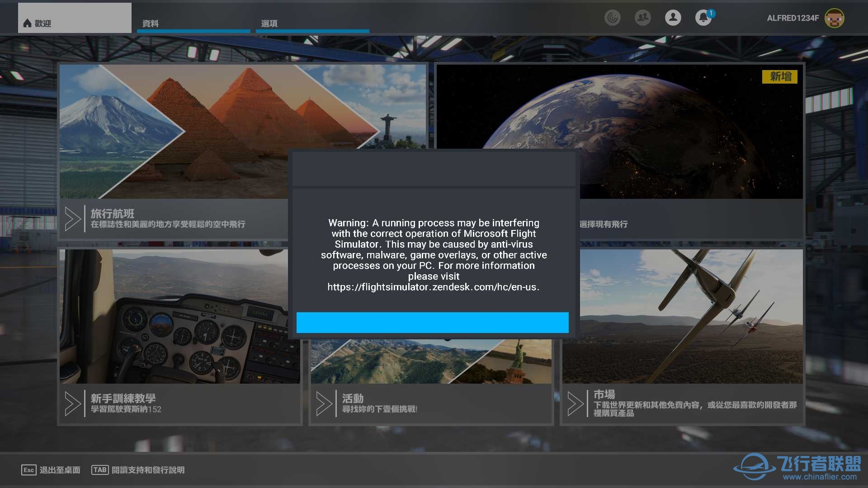Screen dimensions: 868x488
Task: Click the zendesk URL in the warning
Action: [x=433, y=287]
